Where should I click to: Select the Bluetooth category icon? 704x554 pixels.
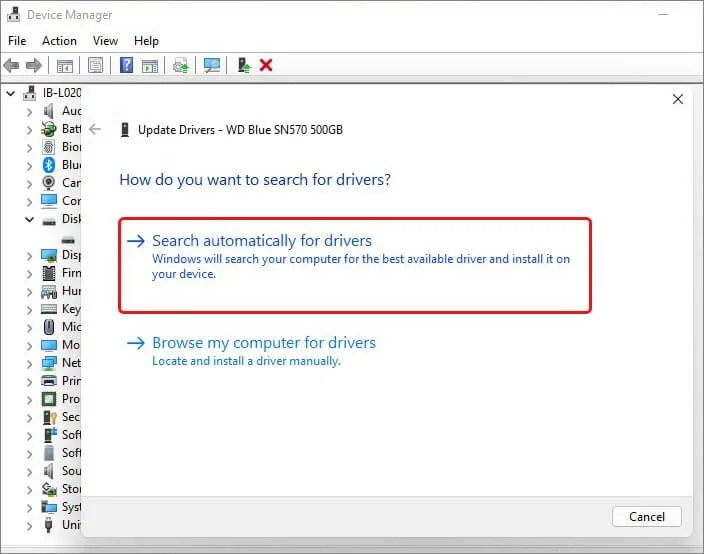click(48, 165)
